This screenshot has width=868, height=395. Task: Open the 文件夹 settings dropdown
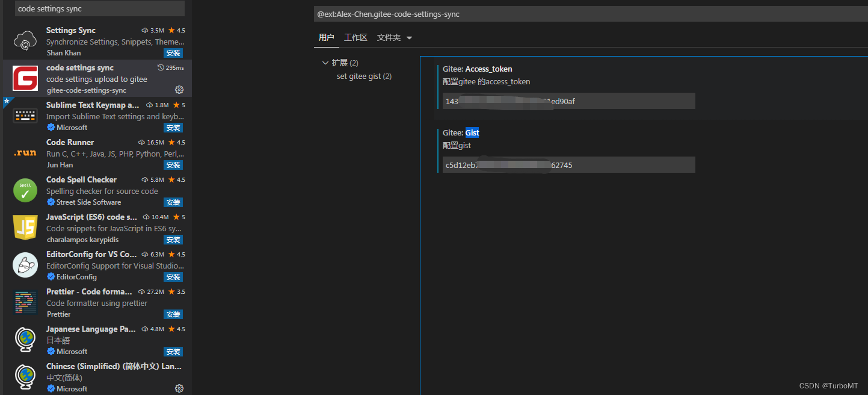[395, 37]
